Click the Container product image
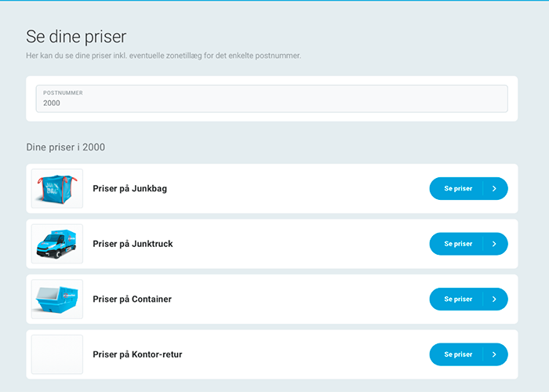 coord(57,299)
